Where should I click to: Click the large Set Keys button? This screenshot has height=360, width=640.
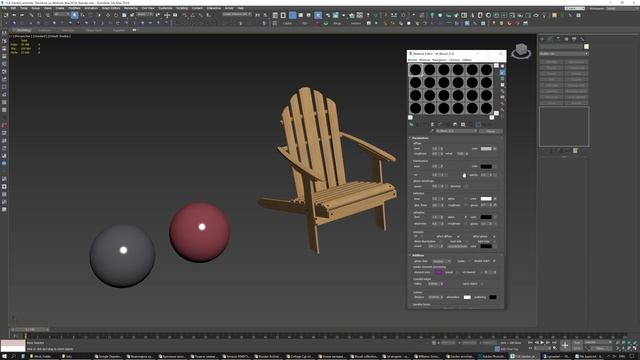(565, 345)
